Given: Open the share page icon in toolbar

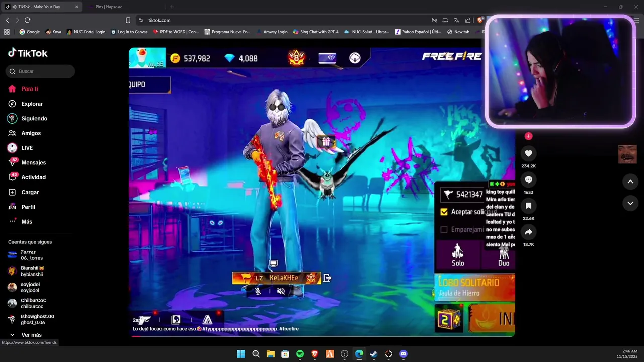Looking at the screenshot, I should coord(468,20).
